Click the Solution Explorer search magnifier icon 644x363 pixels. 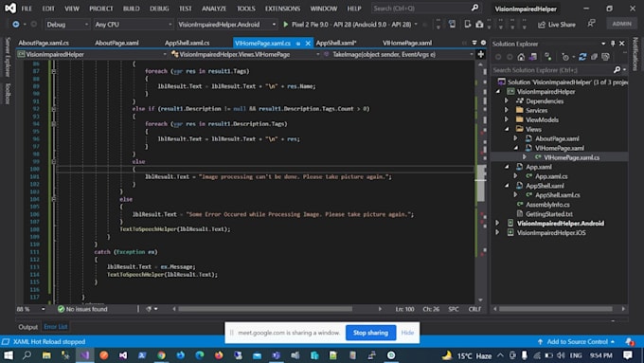(617, 70)
